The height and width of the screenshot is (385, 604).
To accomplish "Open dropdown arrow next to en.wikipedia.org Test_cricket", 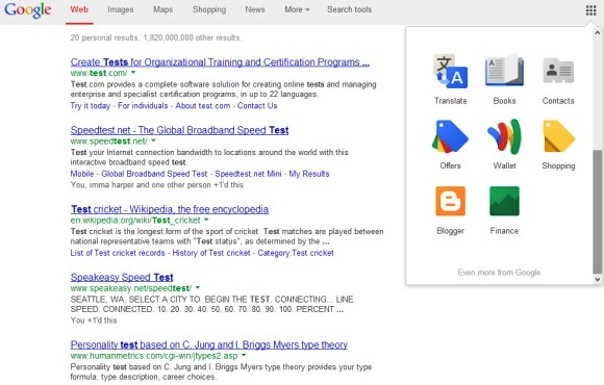I will [x=206, y=219].
